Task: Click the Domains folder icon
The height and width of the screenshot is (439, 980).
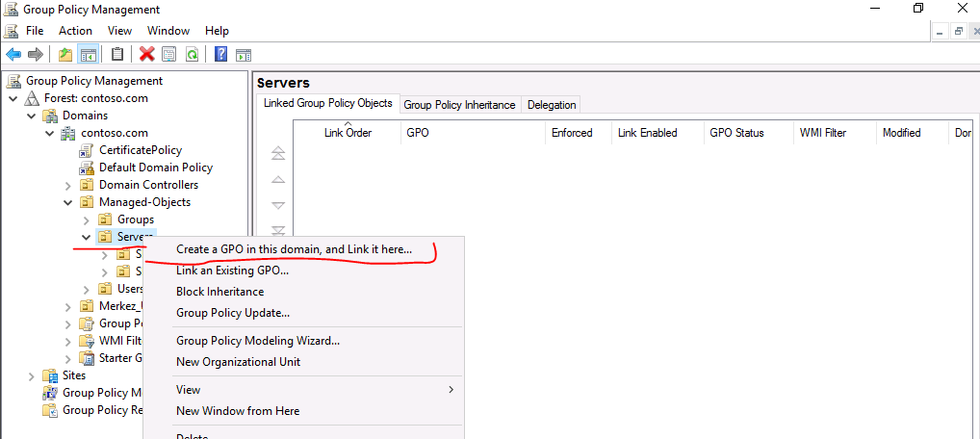Action: (x=50, y=116)
